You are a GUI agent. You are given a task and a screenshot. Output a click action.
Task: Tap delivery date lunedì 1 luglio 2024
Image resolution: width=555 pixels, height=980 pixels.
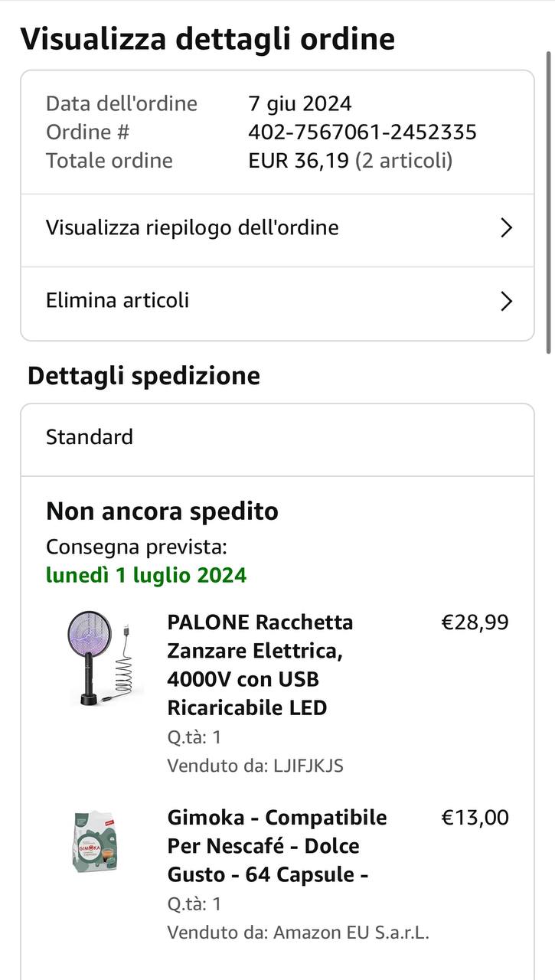146,575
